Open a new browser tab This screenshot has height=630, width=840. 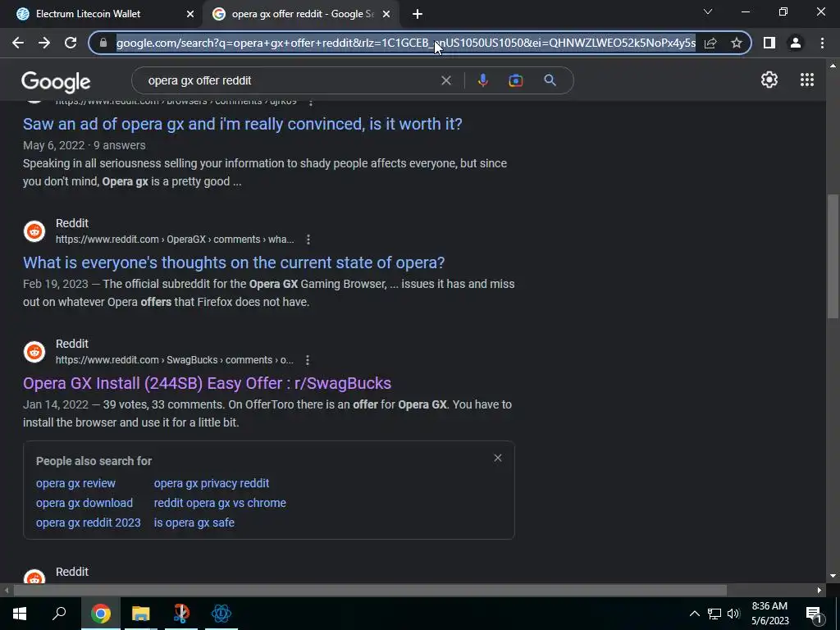coord(418,14)
